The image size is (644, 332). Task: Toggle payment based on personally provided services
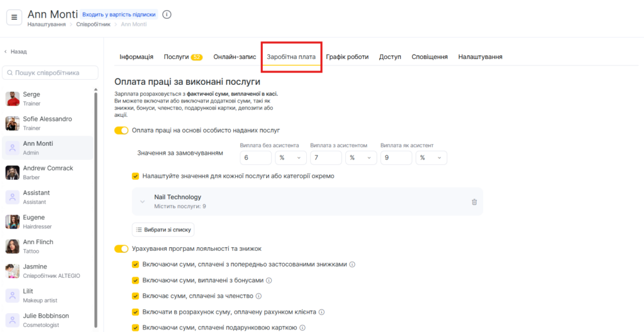[121, 130]
